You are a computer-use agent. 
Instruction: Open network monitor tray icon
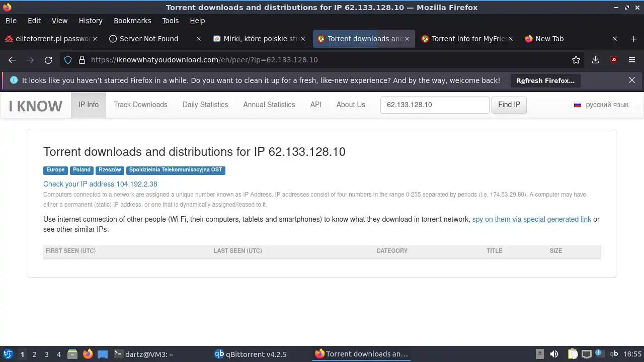click(586, 354)
